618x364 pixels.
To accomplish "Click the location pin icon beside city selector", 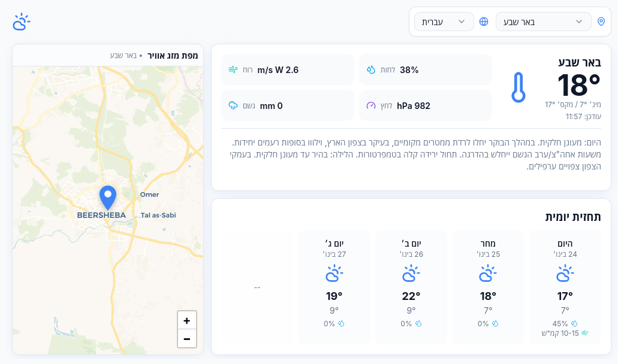I will tap(602, 22).
